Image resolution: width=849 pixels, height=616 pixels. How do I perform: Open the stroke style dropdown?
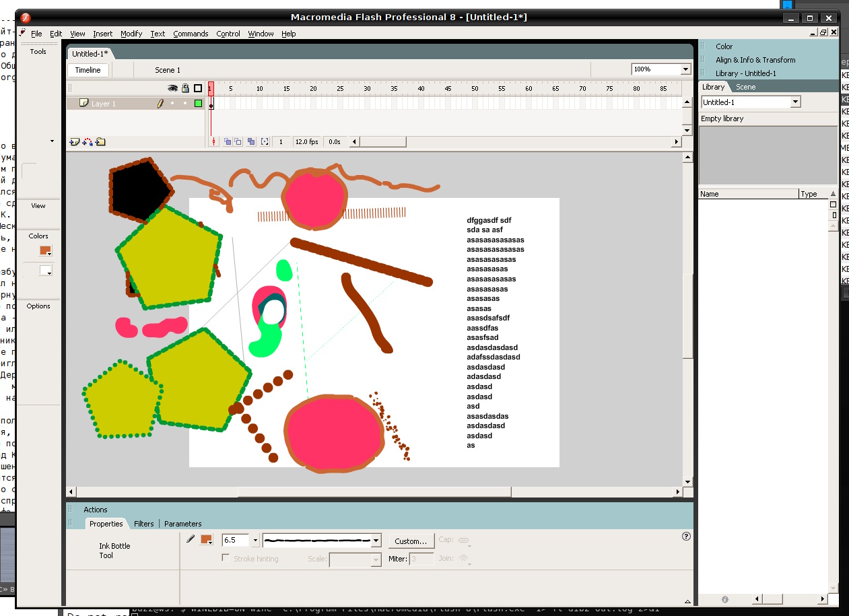click(376, 541)
